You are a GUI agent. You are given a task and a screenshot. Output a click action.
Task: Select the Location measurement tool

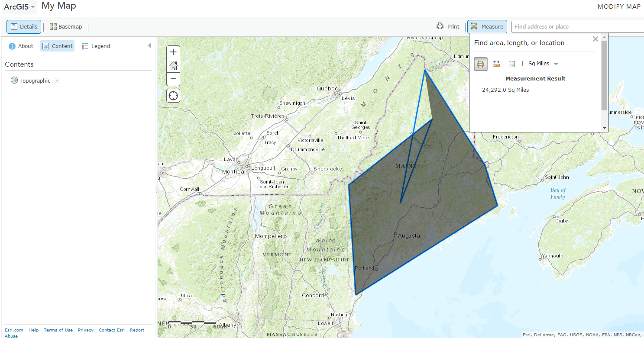click(x=512, y=64)
